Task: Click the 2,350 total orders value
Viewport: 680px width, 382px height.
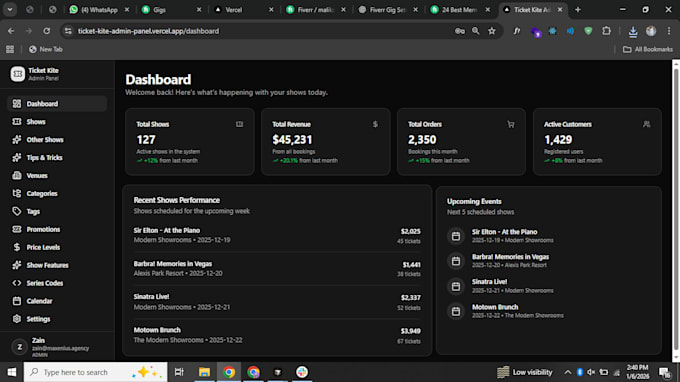Action: [x=422, y=140]
